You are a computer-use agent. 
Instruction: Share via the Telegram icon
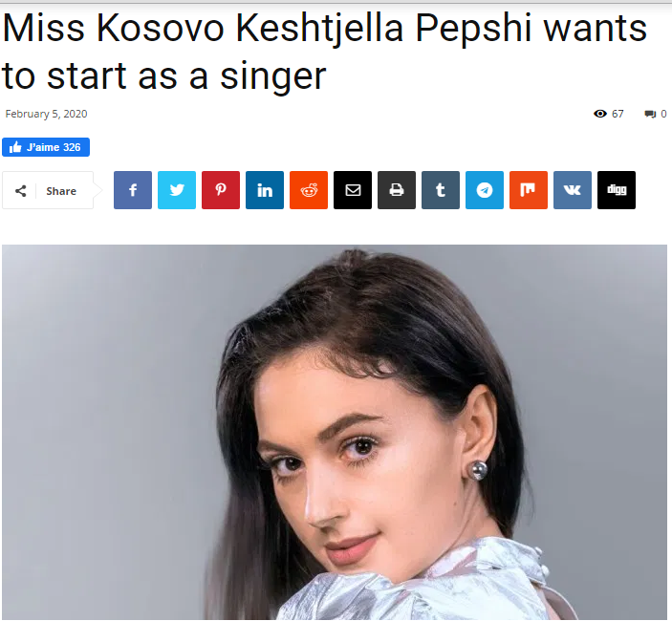485,190
